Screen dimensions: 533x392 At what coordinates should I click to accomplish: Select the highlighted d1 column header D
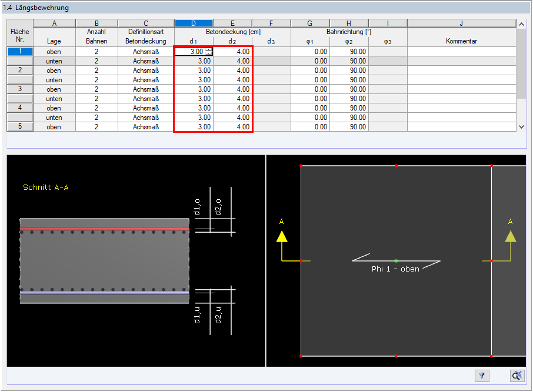click(194, 23)
